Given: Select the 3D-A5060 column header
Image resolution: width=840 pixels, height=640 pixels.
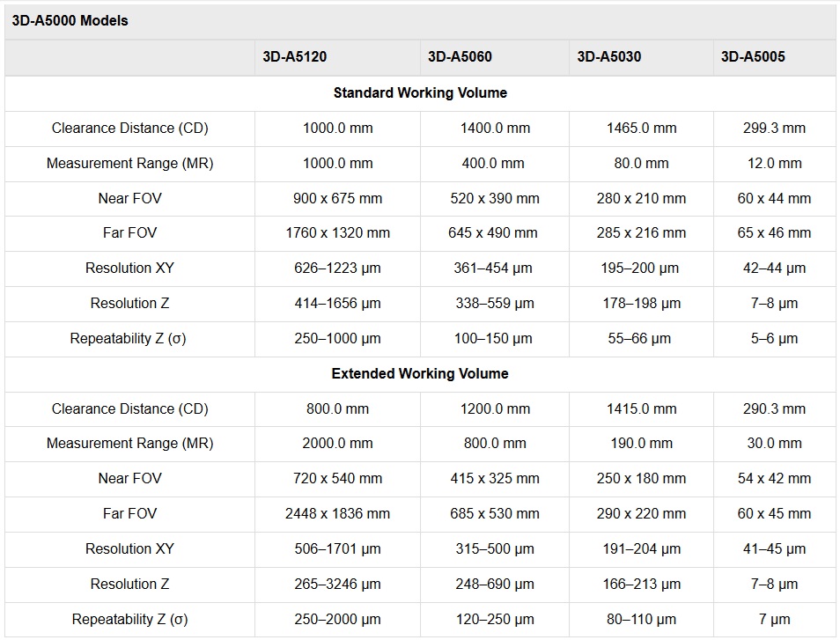Looking at the screenshot, I should [x=460, y=57].
